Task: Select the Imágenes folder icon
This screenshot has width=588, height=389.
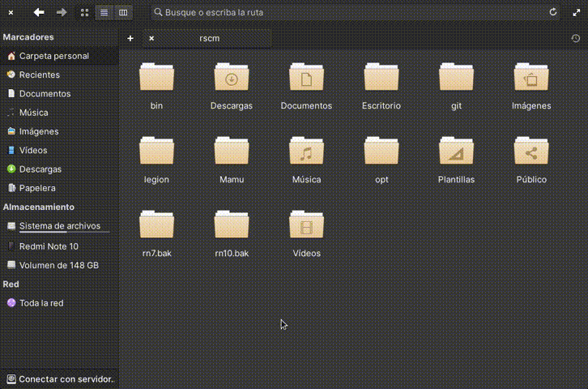Action: tap(531, 77)
